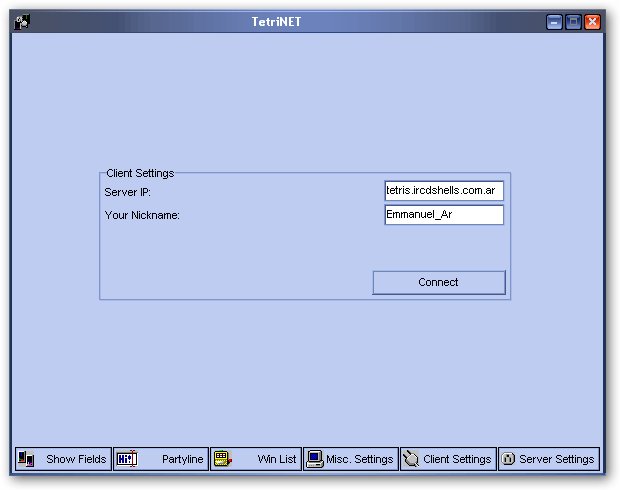Focus the Server IP input field

click(x=444, y=191)
